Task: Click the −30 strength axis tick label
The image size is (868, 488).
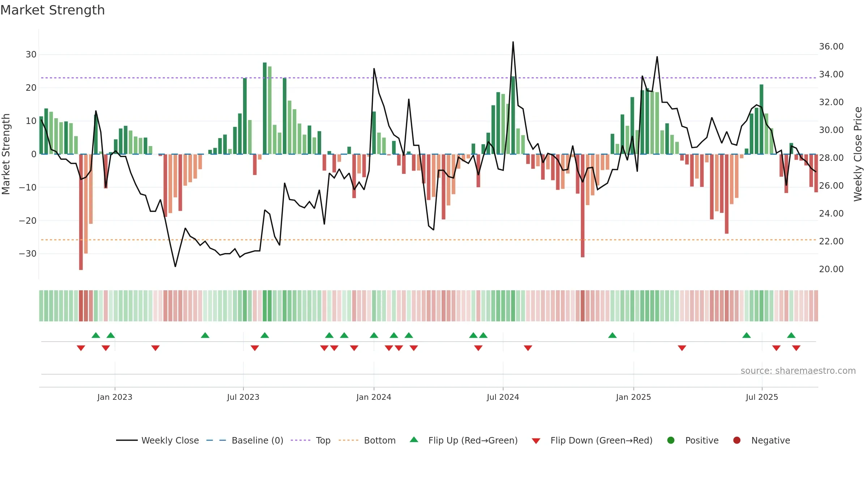Action: tap(27, 253)
